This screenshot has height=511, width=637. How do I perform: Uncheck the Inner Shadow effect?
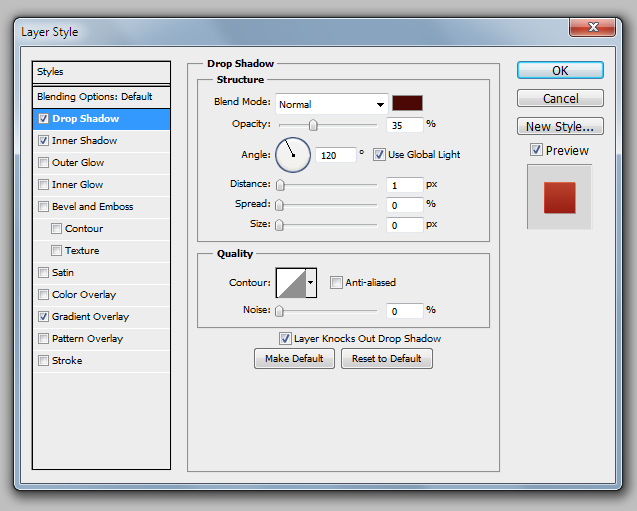[x=43, y=141]
